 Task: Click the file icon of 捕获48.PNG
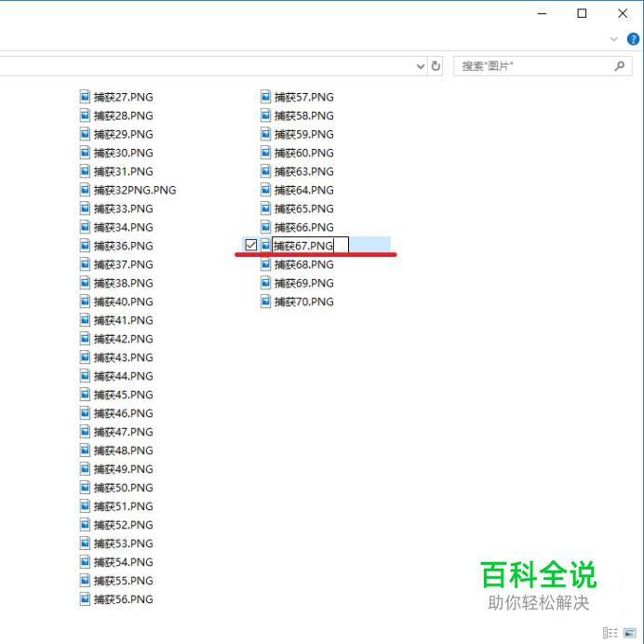[x=85, y=450]
